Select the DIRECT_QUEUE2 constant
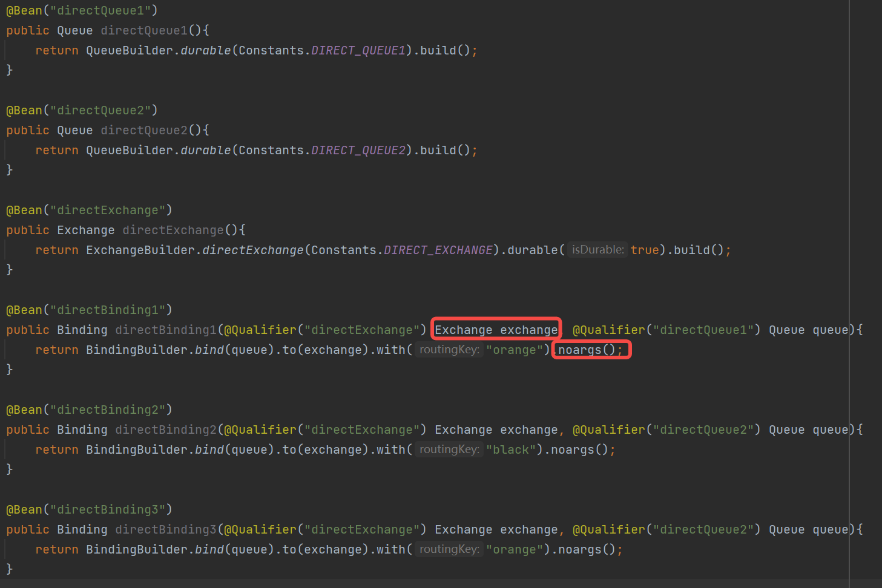Viewport: 882px width, 588px height. click(358, 150)
